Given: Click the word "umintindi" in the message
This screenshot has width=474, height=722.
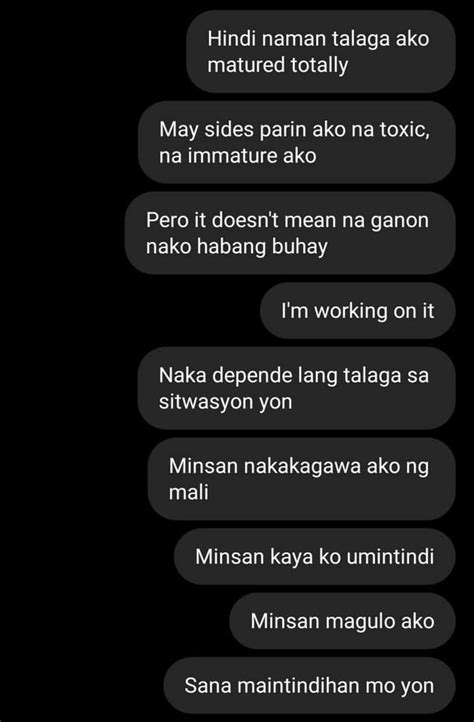Looking at the screenshot, I should [x=390, y=556].
